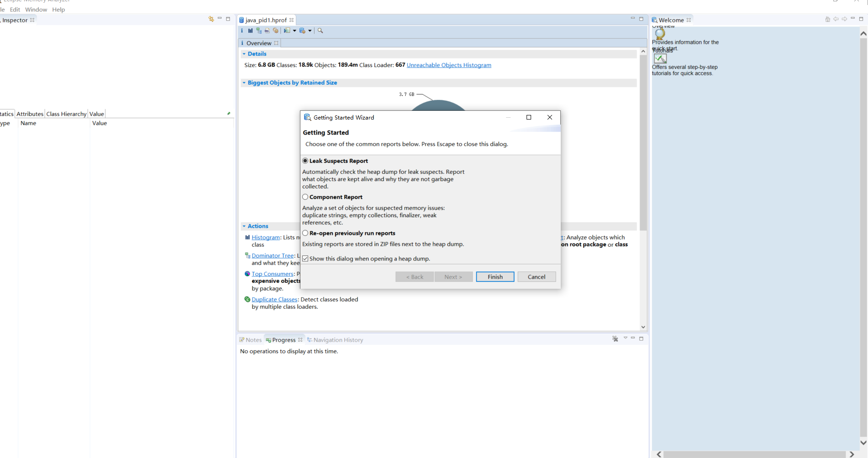The width and height of the screenshot is (868, 458).
Task: Open the Histogram link under Actions
Action: tap(266, 237)
